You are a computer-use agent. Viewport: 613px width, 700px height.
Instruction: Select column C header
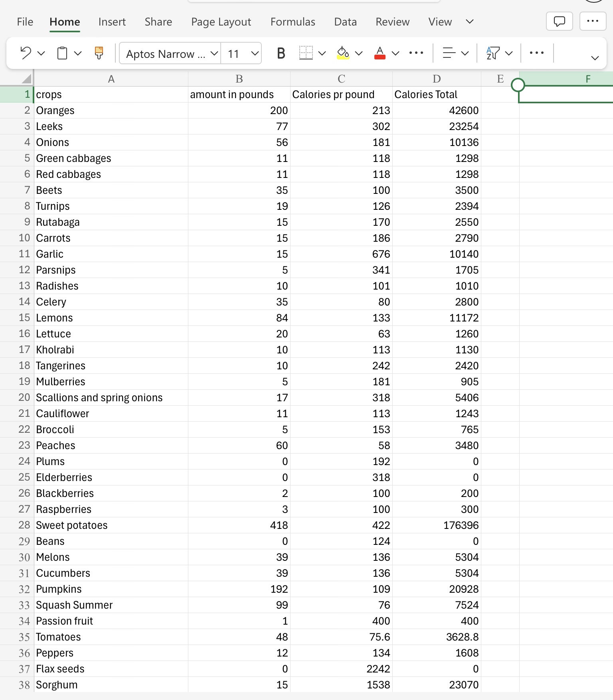(x=341, y=79)
